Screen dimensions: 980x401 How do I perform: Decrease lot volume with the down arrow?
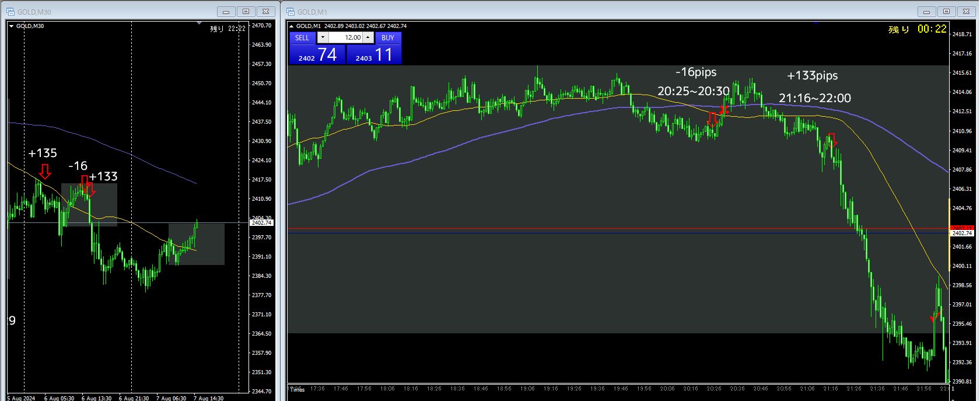pyautogui.click(x=323, y=37)
